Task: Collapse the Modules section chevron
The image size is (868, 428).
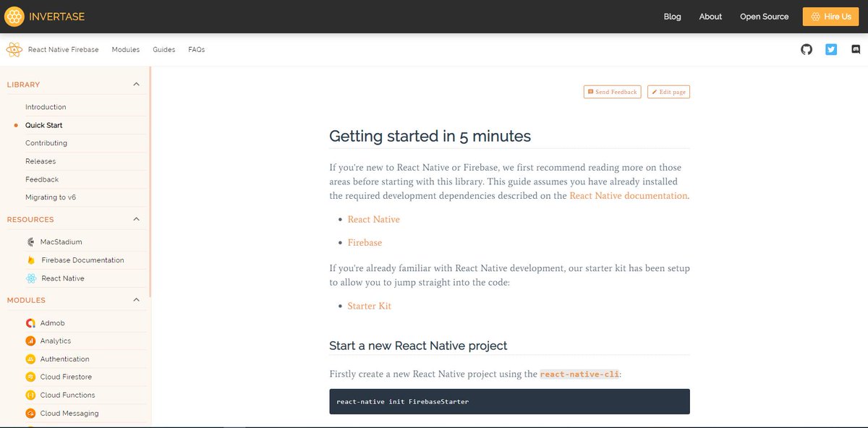Action: point(136,300)
